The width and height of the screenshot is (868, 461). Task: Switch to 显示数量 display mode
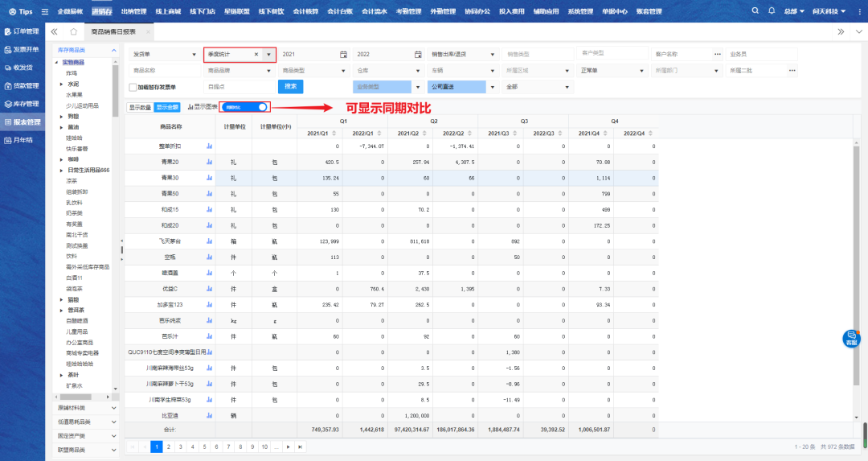140,106
